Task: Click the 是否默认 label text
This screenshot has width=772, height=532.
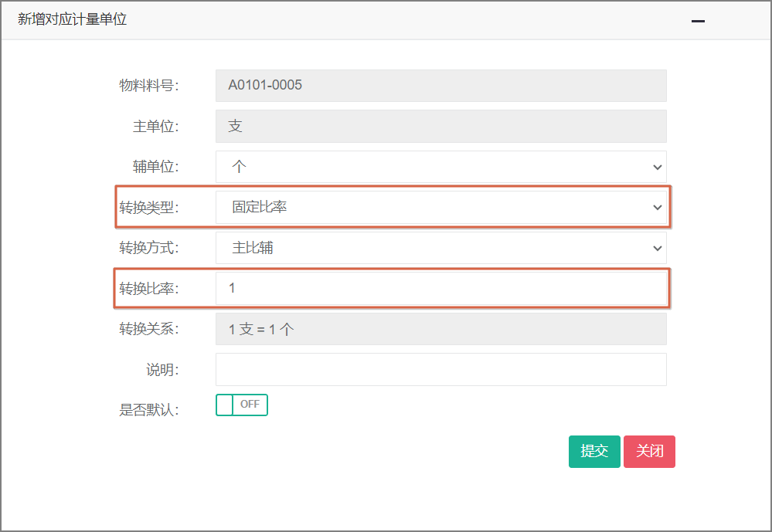Action: pos(148,410)
